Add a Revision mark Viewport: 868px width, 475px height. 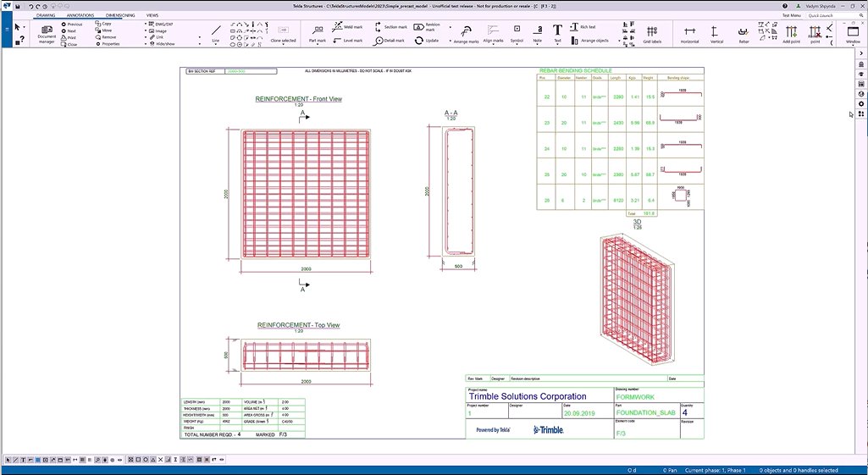427,26
